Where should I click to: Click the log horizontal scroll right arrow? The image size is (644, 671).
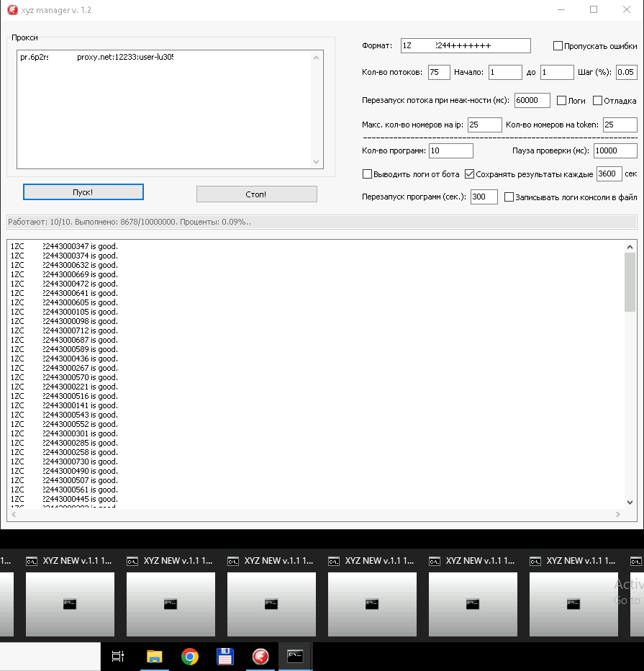pos(617,515)
